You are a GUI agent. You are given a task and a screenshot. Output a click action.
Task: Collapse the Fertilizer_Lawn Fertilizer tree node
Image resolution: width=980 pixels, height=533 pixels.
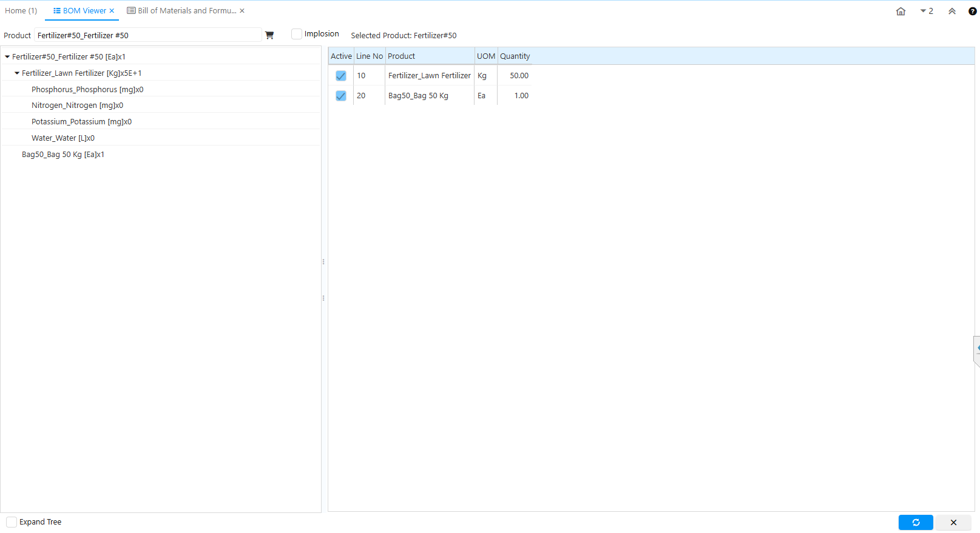pos(17,73)
